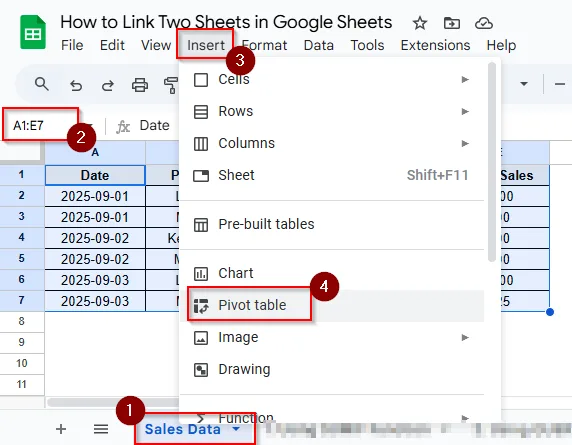Click the Insert menu vertical scrollbar
Screen dimensions: 572x445
pos(492,162)
